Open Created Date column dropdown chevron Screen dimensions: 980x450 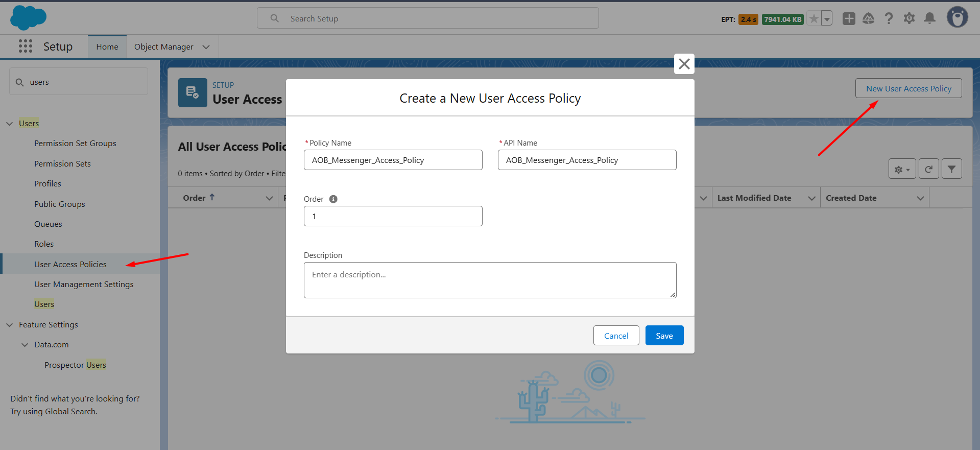click(920, 198)
